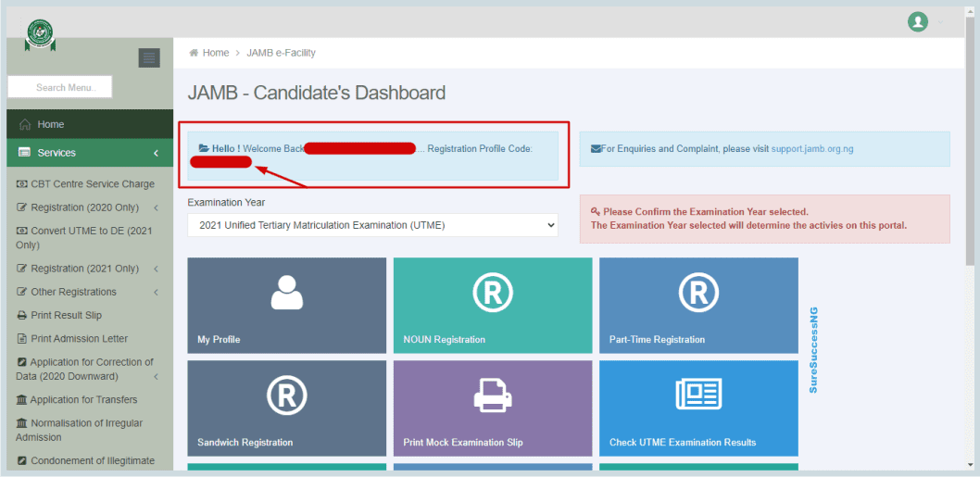Click the Services card icon in the sidebar
980x477 pixels.
tap(25, 153)
